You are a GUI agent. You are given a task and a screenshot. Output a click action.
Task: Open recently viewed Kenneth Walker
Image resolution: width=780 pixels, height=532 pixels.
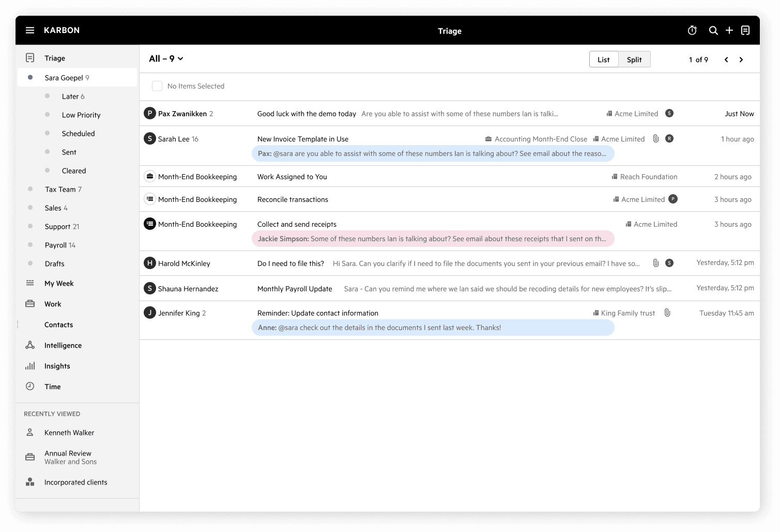click(x=69, y=433)
